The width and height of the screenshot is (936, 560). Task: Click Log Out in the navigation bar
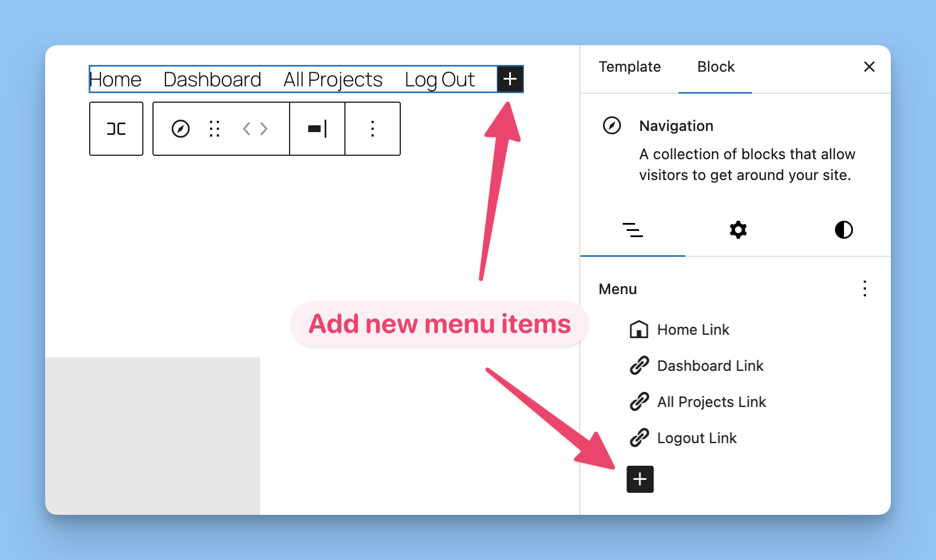(x=440, y=80)
